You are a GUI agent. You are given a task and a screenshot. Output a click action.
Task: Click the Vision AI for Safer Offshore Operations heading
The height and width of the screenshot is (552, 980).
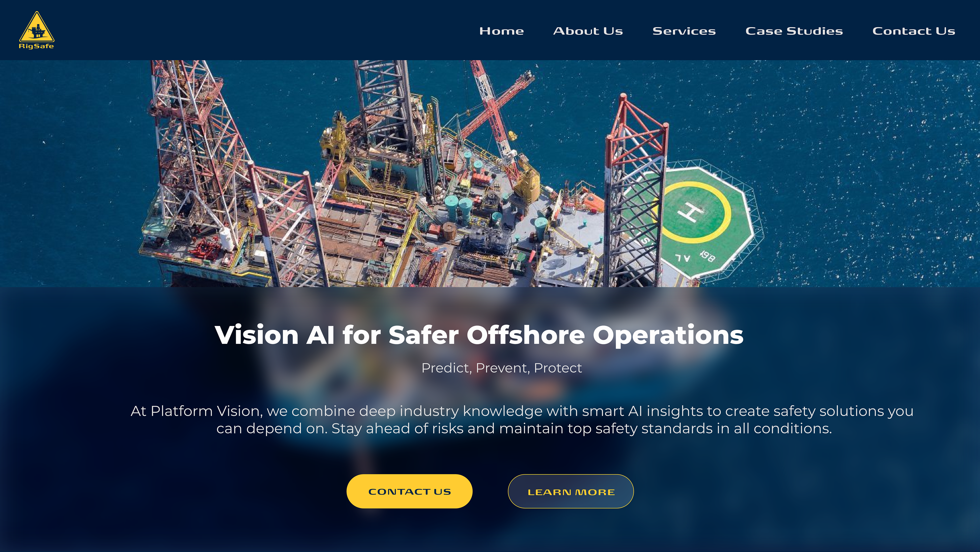479,335
